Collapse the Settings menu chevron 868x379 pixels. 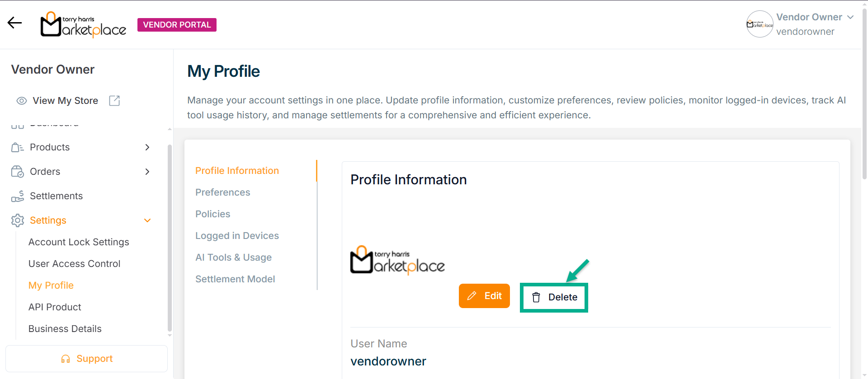click(x=147, y=220)
